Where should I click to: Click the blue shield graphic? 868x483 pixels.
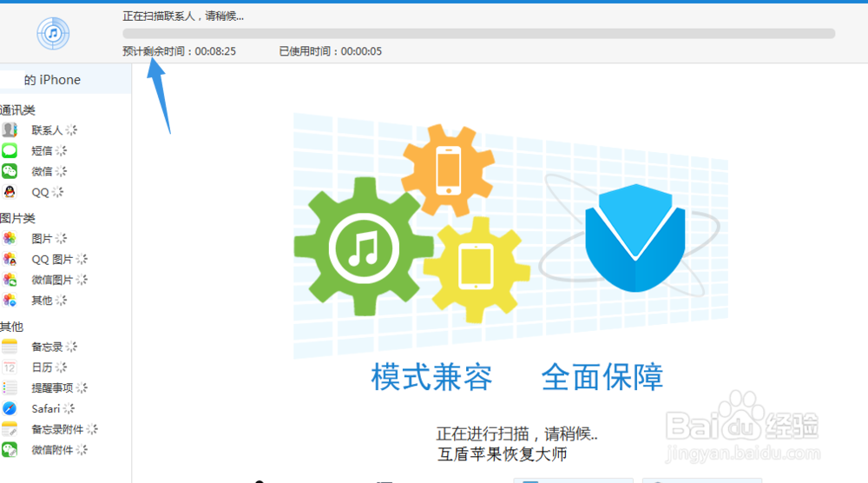pos(635,238)
